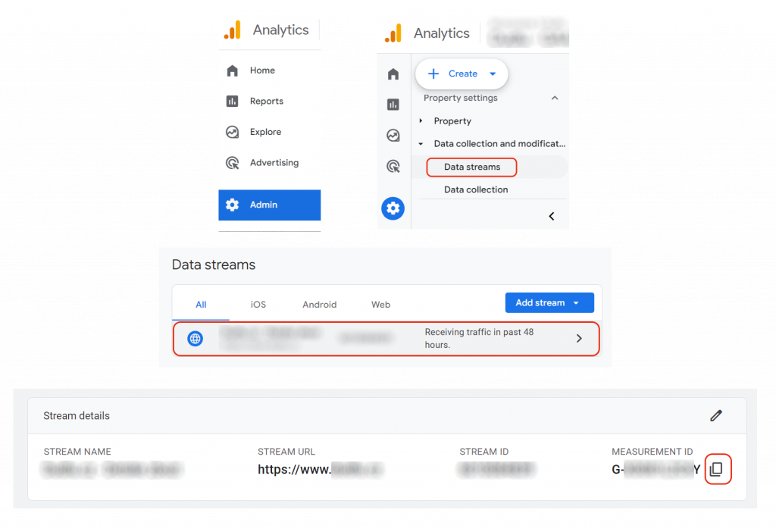The width and height of the screenshot is (776, 532).
Task: Open Reports in the labeled navigation menu
Action: click(x=269, y=101)
